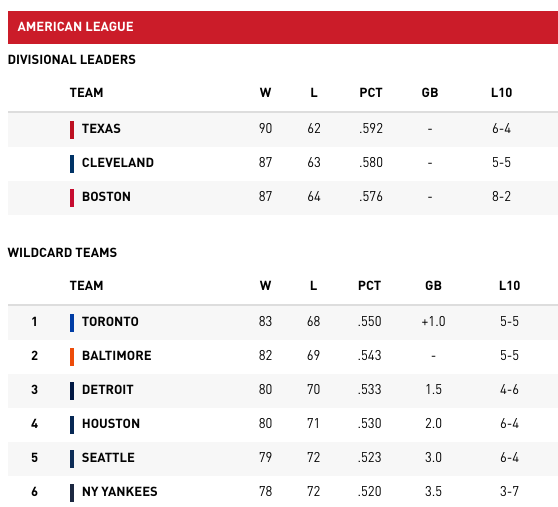Click Boston's 8-2 last ten record
Screen dimensions: 558x507
501,196
